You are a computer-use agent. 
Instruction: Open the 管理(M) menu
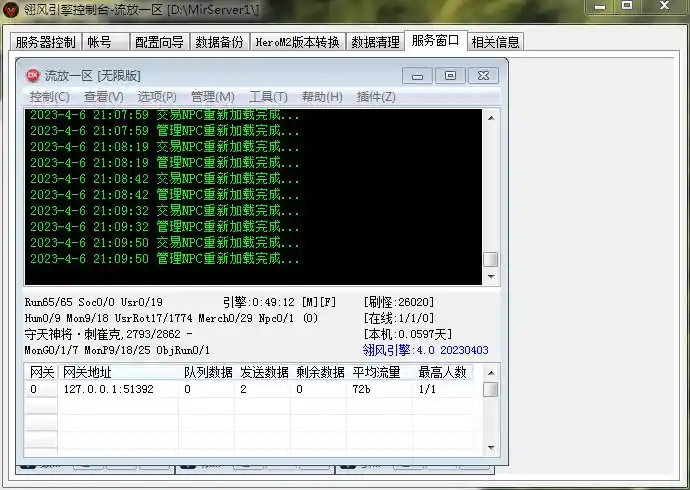tap(213, 97)
